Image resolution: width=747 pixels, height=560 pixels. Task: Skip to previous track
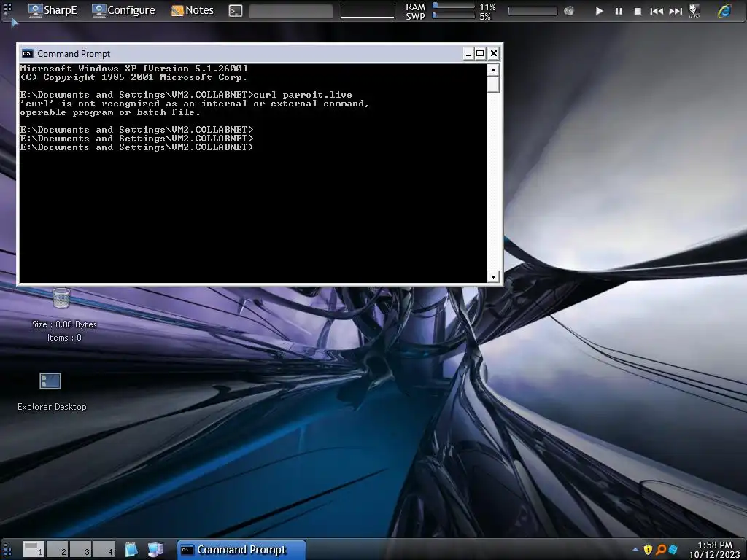(x=657, y=11)
